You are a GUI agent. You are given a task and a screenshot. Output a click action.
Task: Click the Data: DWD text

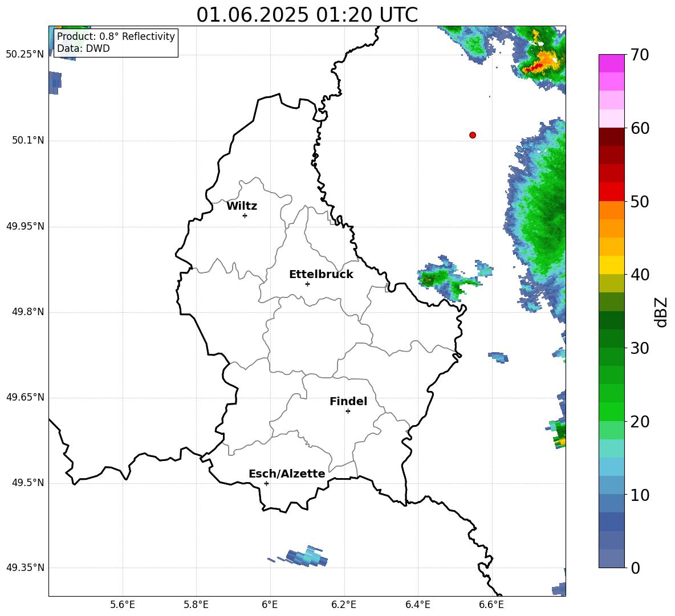(x=83, y=48)
